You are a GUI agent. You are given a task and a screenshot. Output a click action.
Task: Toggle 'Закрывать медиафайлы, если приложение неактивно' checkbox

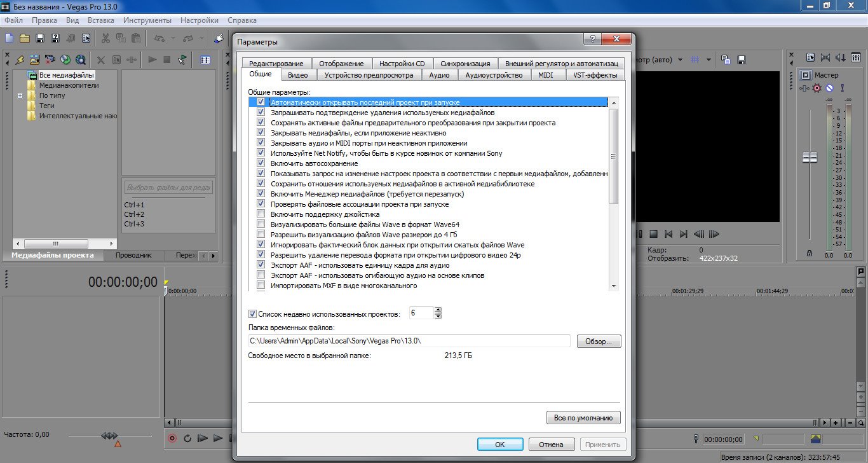(x=261, y=133)
